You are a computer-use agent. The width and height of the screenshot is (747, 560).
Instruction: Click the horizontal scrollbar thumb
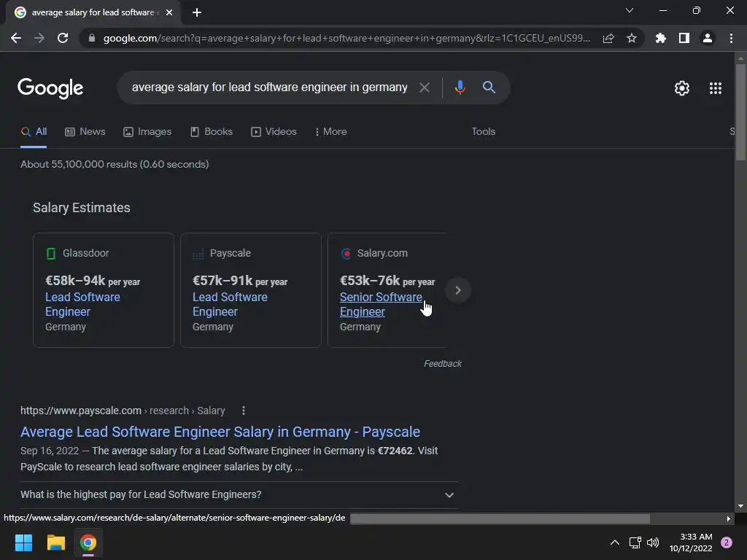500,518
